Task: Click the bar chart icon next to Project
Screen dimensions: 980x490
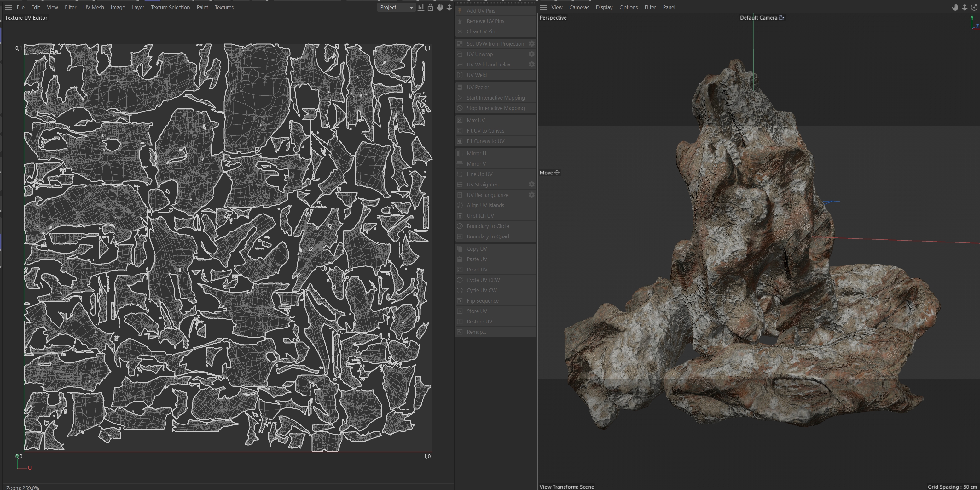Action: click(421, 7)
